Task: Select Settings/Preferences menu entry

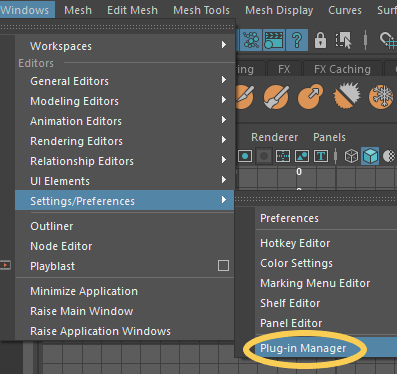Action: coord(125,200)
